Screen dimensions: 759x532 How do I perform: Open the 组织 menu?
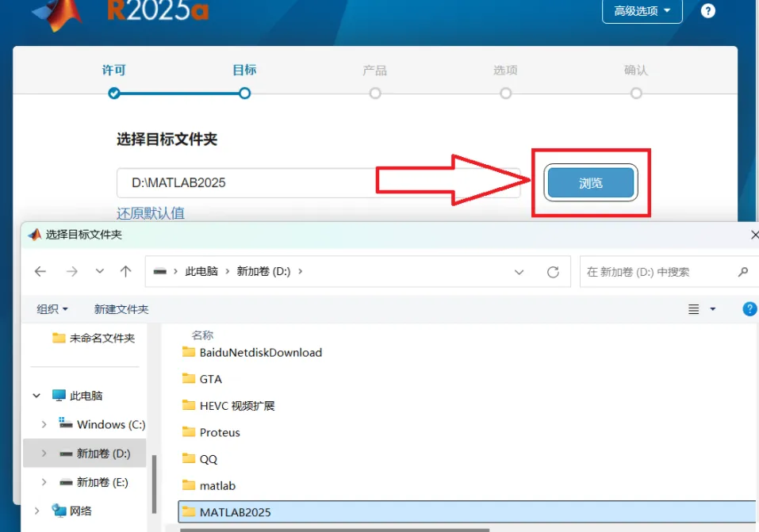click(52, 309)
